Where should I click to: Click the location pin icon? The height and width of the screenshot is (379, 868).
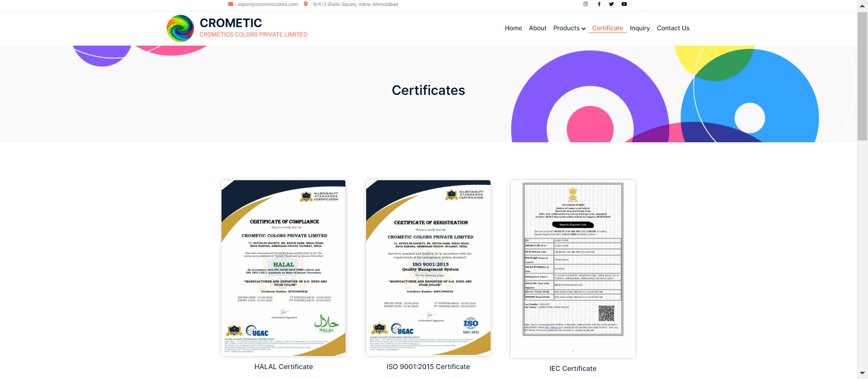pyautogui.click(x=306, y=4)
